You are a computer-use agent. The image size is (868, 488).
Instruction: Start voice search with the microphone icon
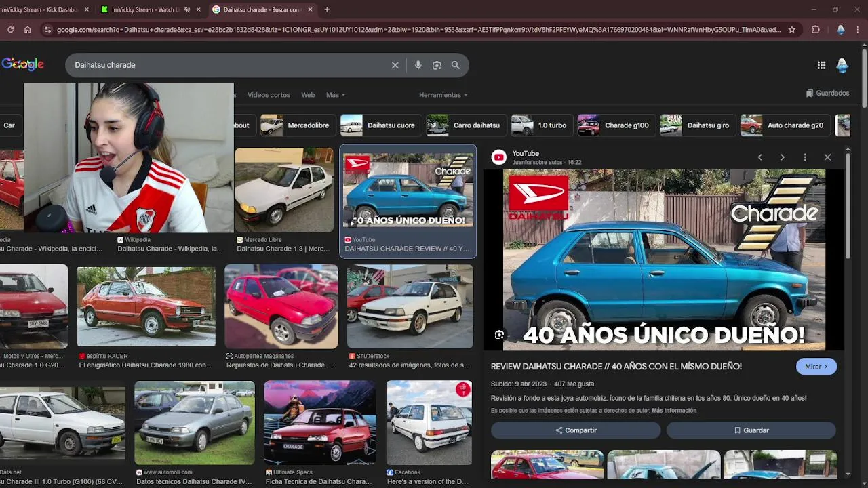tap(418, 65)
